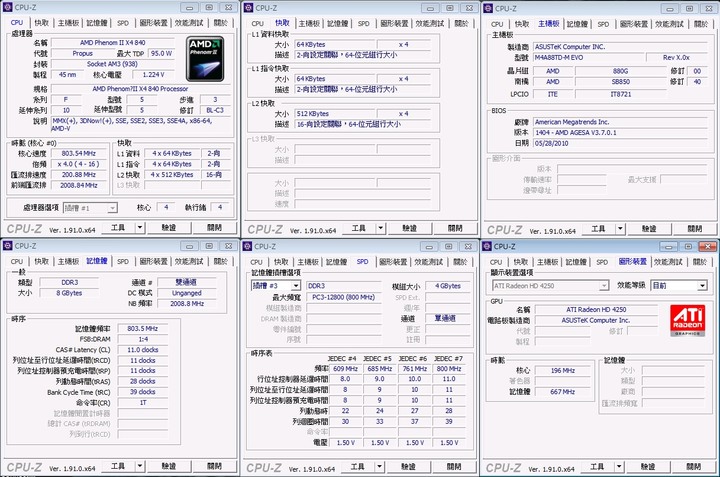The width and height of the screenshot is (720, 477).
Task: Click the core voltage value 1.224 V
Action: [153, 74]
